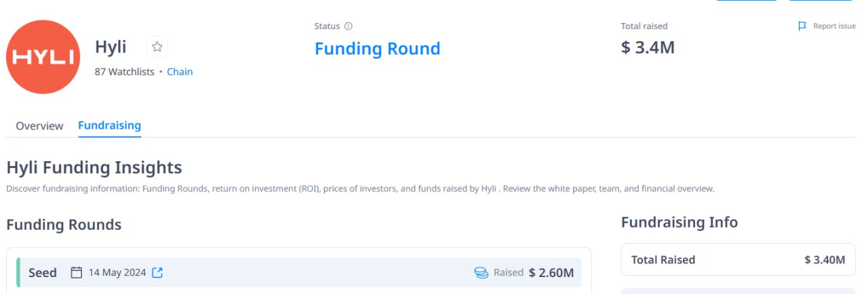The width and height of the screenshot is (868, 294).
Task: Click the coins icon next to Raised
Action: [481, 272]
